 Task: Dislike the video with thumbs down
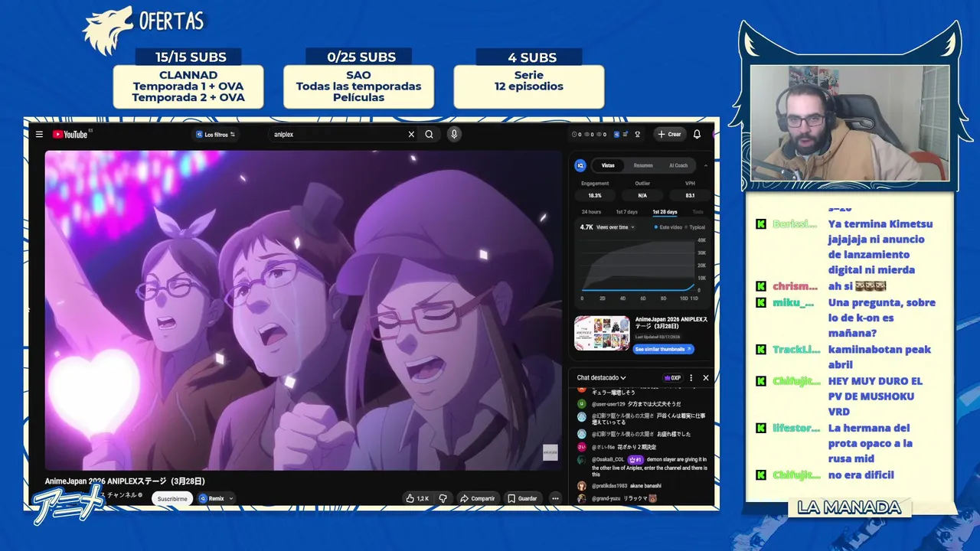pyautogui.click(x=443, y=499)
